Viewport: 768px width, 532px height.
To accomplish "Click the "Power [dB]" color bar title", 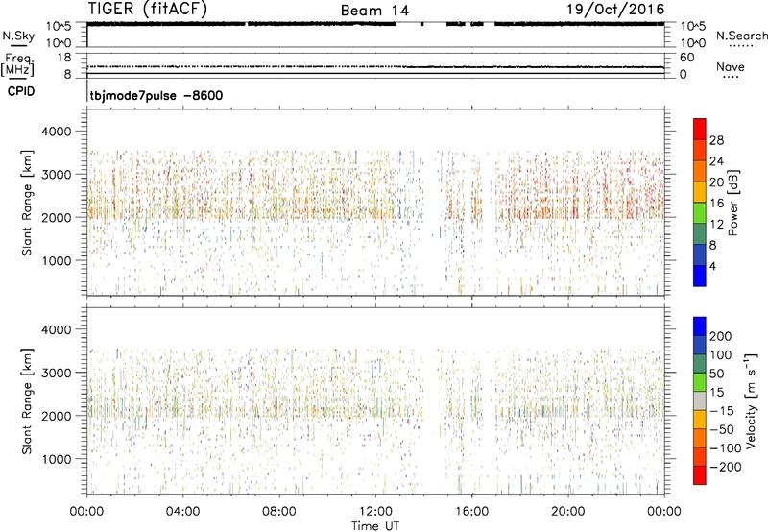I will [x=733, y=203].
